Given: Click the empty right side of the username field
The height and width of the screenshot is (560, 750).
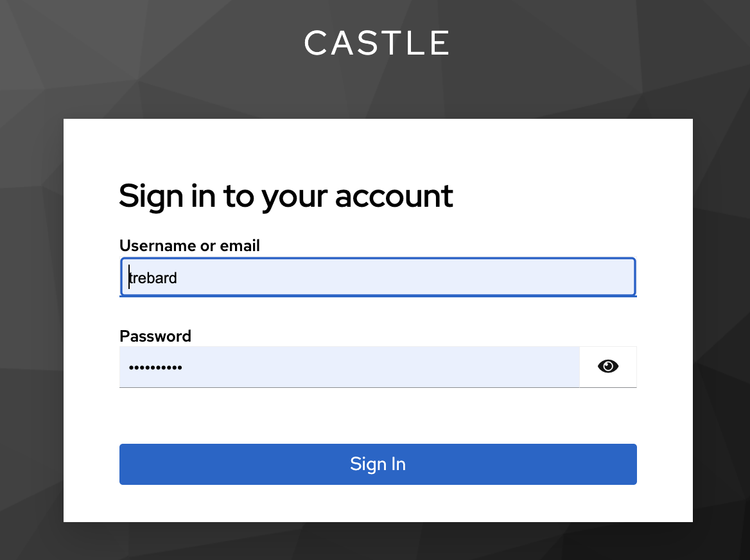Looking at the screenshot, I should pyautogui.click(x=514, y=277).
